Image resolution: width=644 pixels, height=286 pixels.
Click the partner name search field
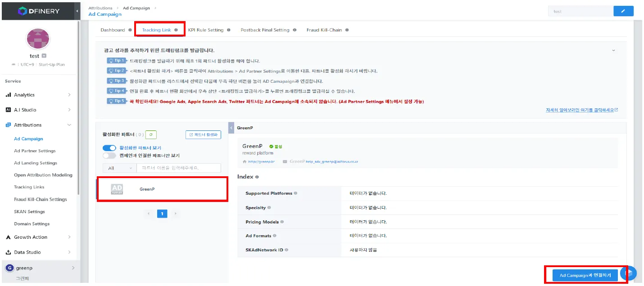179,168
